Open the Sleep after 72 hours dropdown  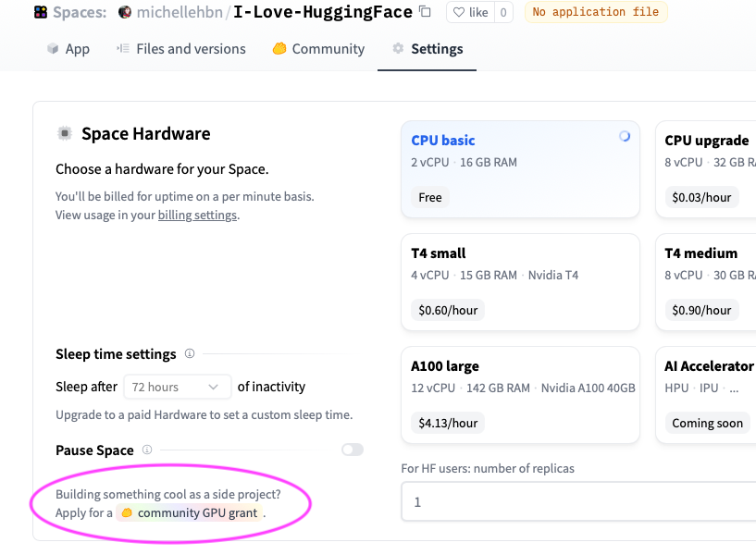pos(180,387)
